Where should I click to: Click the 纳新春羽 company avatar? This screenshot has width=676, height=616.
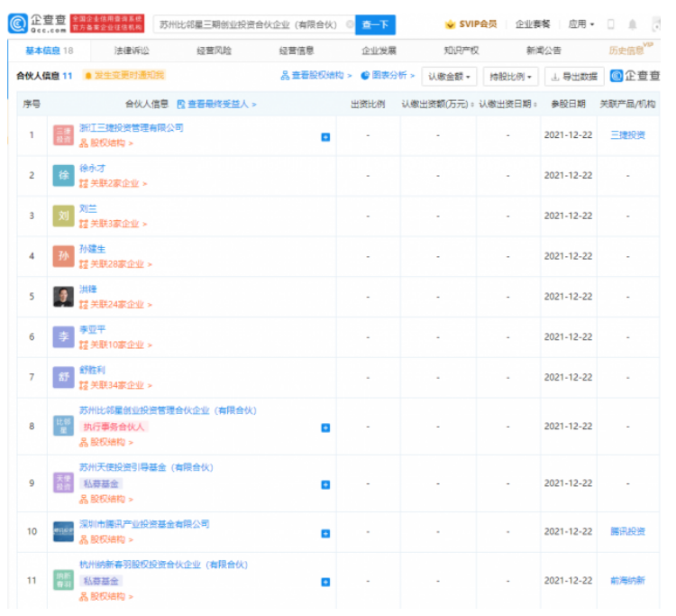click(63, 580)
